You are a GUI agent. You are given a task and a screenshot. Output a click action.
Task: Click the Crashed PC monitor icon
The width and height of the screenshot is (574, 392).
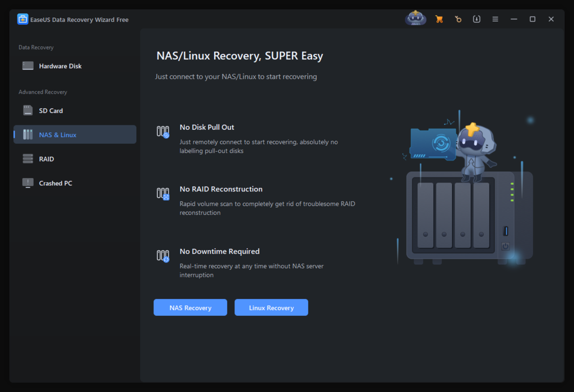28,183
